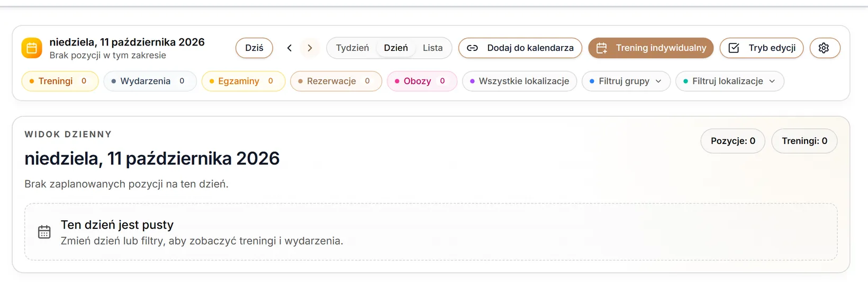
Task: Click the Pozycje: 0 counter badge
Action: (x=733, y=141)
